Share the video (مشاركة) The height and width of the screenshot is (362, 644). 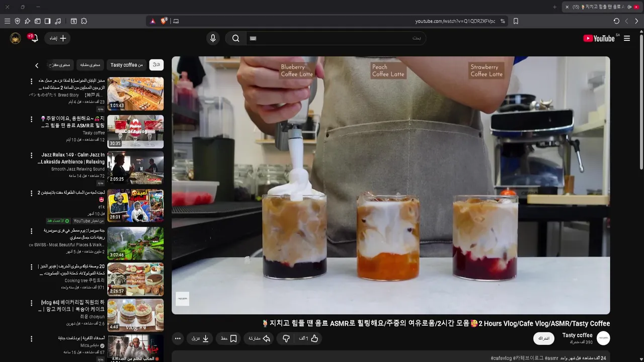(260, 338)
